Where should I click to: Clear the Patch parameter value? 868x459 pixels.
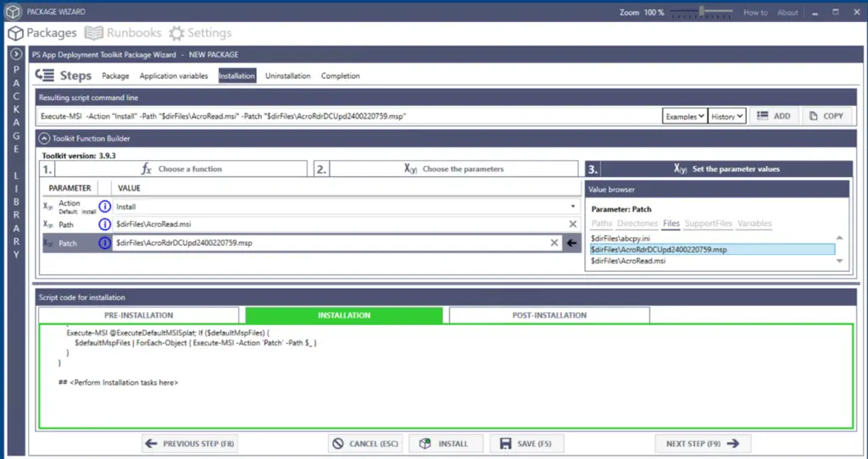pyautogui.click(x=554, y=243)
